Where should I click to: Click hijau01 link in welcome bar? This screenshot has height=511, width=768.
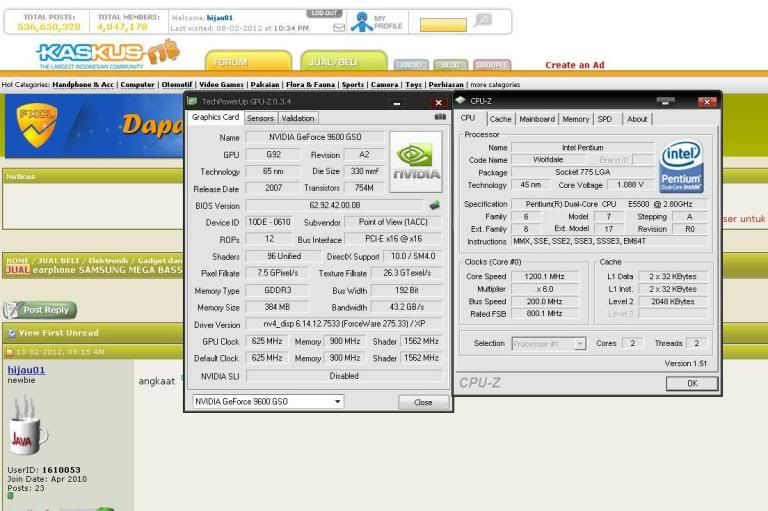[219, 18]
